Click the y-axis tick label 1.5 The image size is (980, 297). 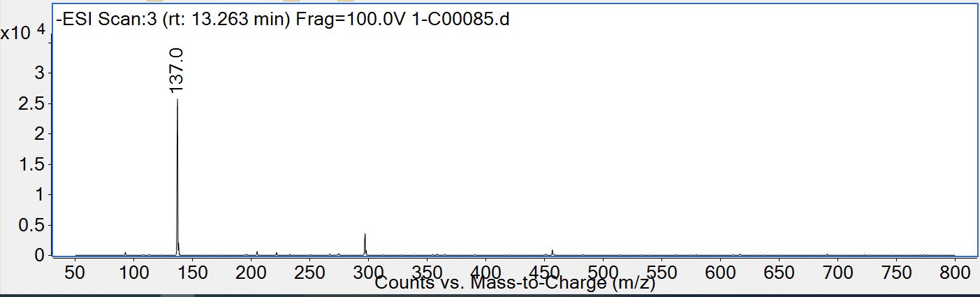point(34,164)
